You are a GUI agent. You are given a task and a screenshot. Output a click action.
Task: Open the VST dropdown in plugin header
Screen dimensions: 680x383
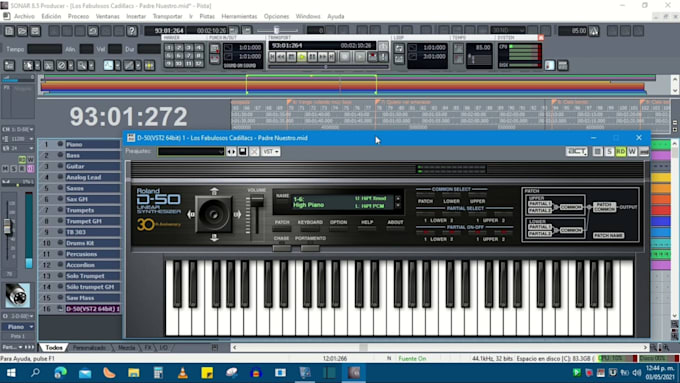(x=271, y=151)
